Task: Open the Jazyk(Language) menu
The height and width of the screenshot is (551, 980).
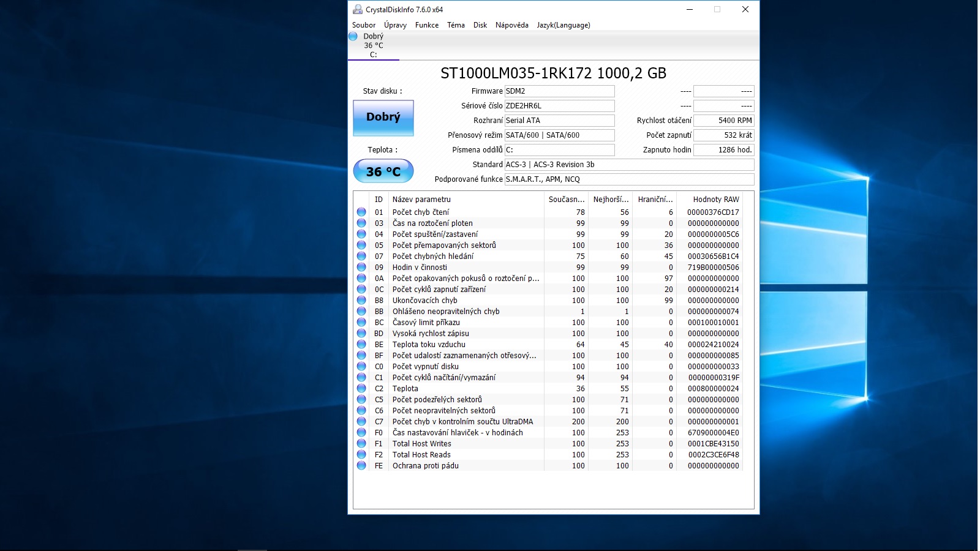Action: pos(563,25)
